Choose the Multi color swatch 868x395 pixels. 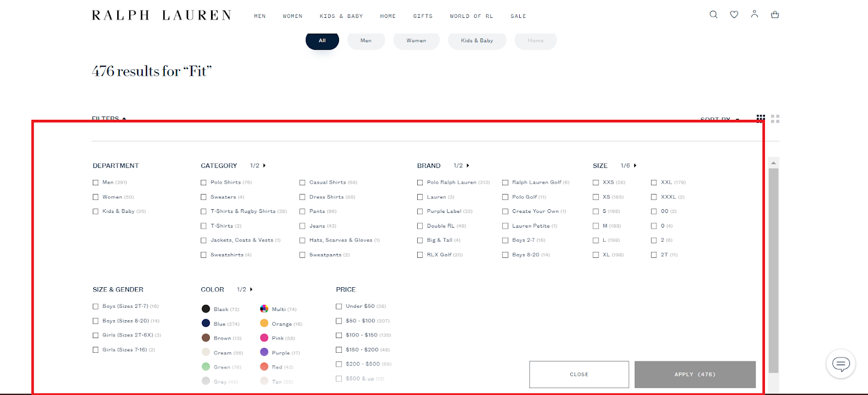click(x=264, y=309)
